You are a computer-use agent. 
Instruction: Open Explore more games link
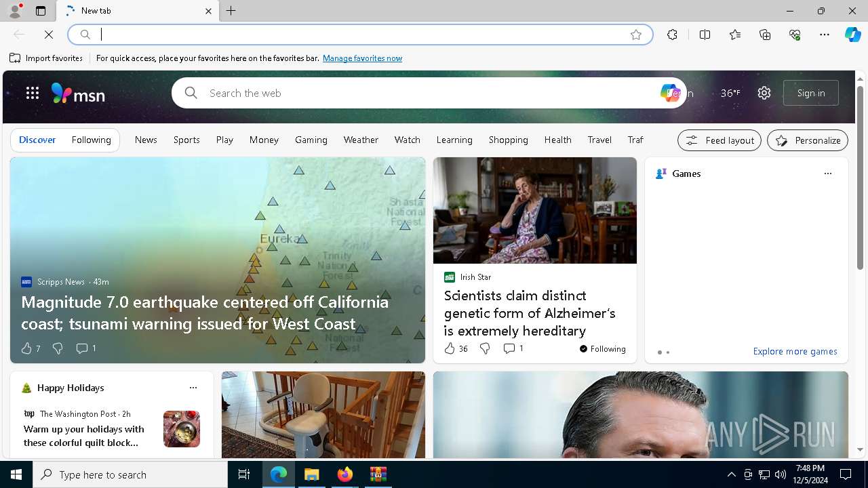[795, 351]
